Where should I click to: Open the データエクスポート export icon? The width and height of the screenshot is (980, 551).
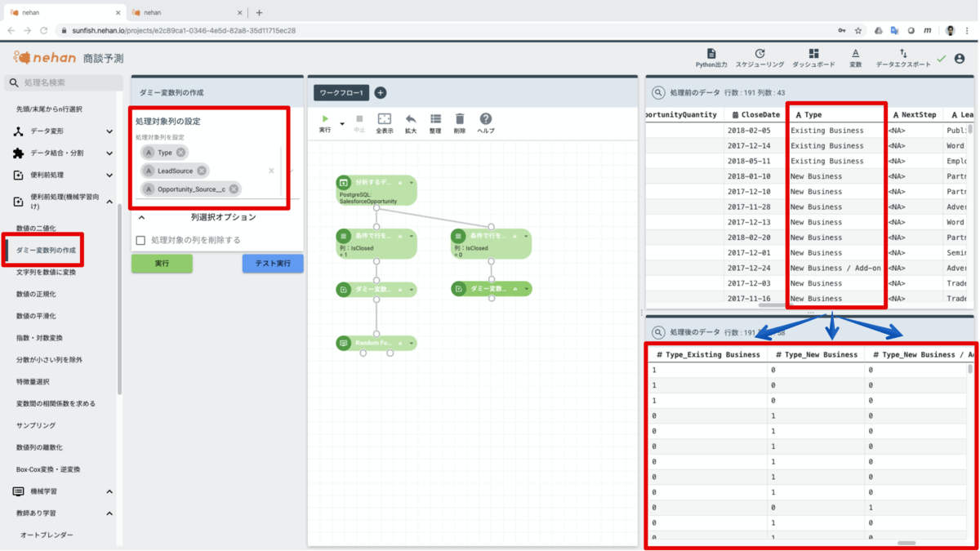point(903,53)
